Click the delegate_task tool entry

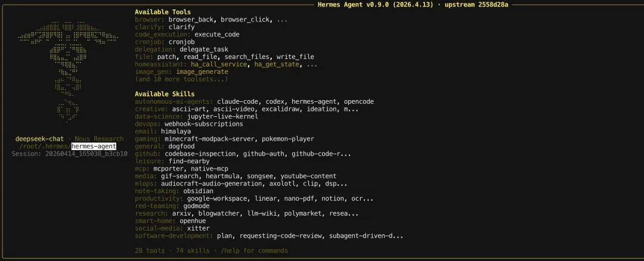click(208, 49)
